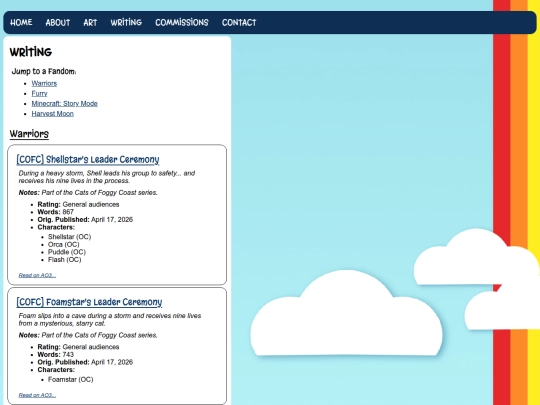Jump to the Furry fandom link
The image size is (540, 405).
tap(39, 93)
